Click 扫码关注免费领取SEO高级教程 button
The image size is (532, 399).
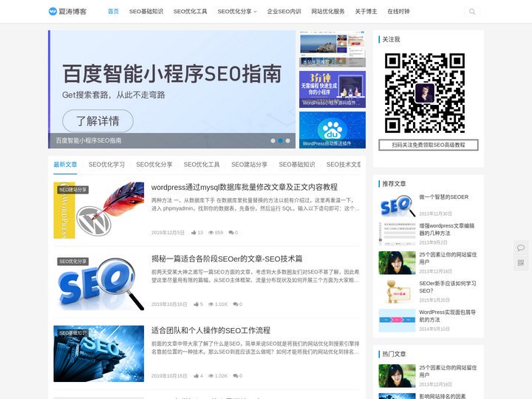click(x=428, y=145)
